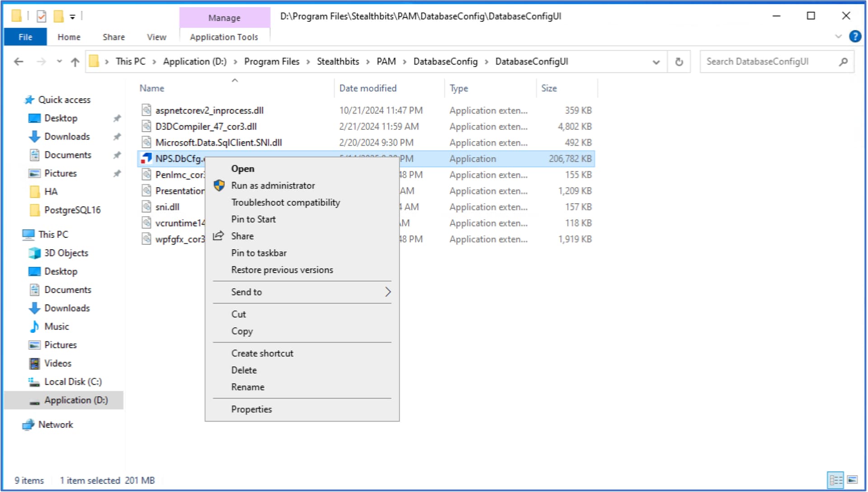Switch to large icons view button

point(853,480)
